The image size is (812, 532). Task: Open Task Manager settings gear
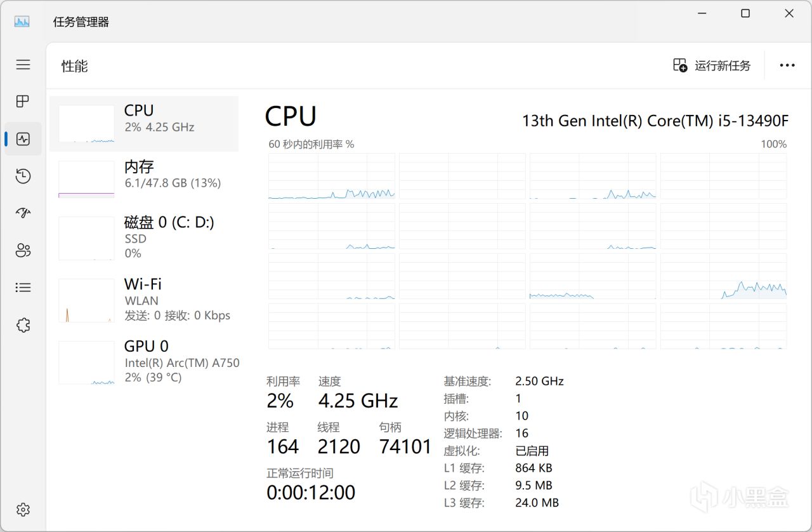23,509
